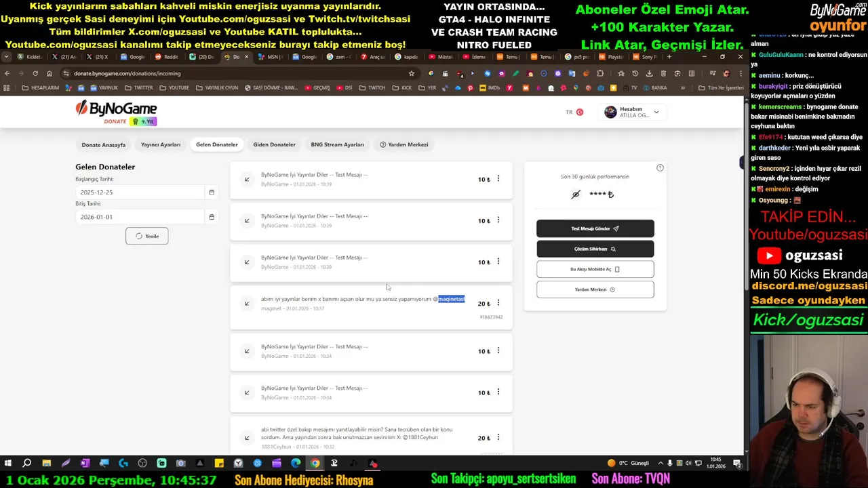Reload the page in browser toolbar
868x488 pixels.
tap(35, 73)
